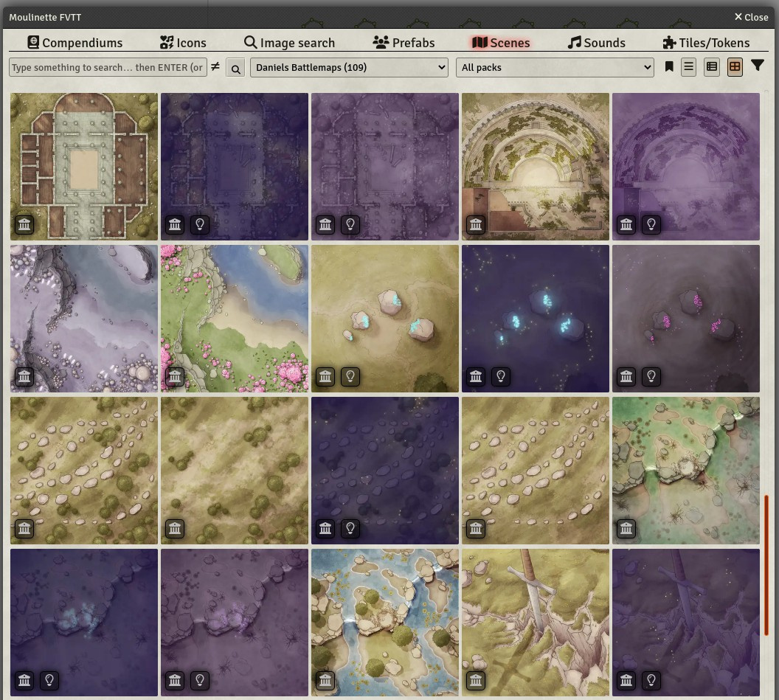The height and width of the screenshot is (700, 779).
Task: Select the daytime villa floorplan thumbnail
Action: click(x=84, y=167)
